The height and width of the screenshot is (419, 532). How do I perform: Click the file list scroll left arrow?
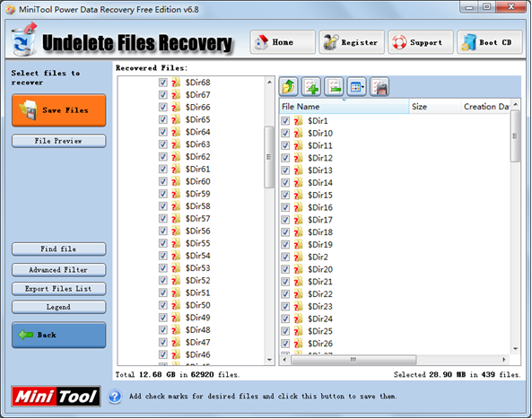click(x=284, y=359)
